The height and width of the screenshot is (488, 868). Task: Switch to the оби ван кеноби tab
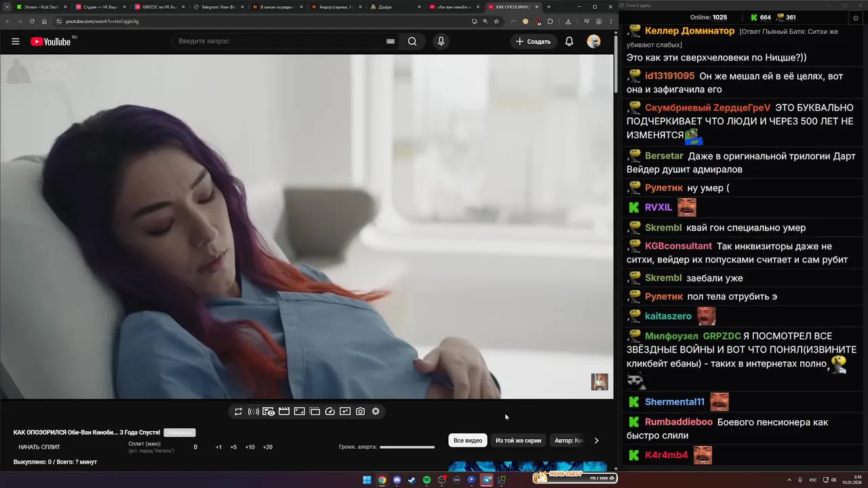click(454, 7)
